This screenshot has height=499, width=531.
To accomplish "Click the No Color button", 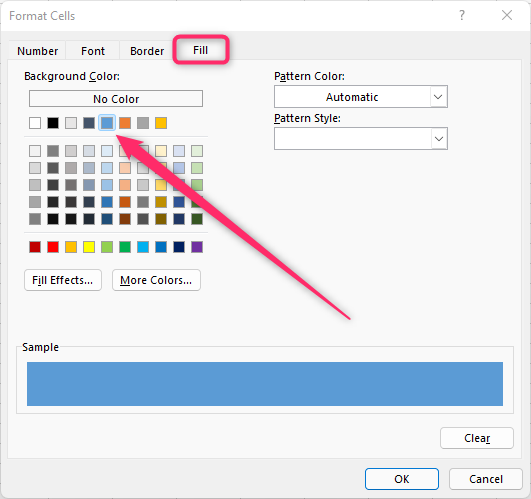I will tap(116, 99).
